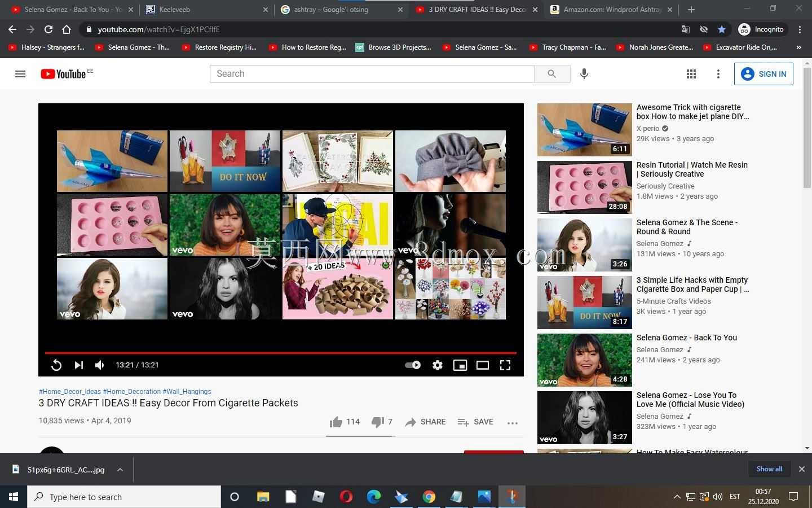The width and height of the screenshot is (812, 508).
Task: Open the downloaded 51px6g+6GRL jpg file
Action: [60, 470]
